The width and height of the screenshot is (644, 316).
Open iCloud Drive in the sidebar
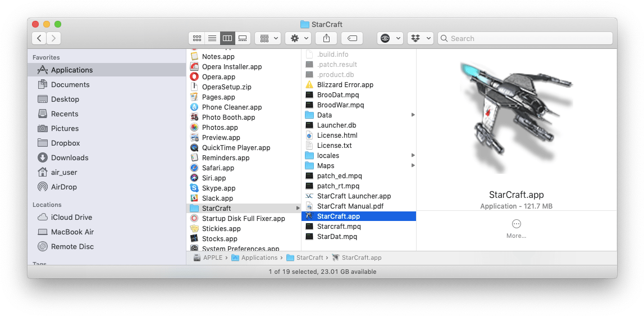(x=107, y=217)
